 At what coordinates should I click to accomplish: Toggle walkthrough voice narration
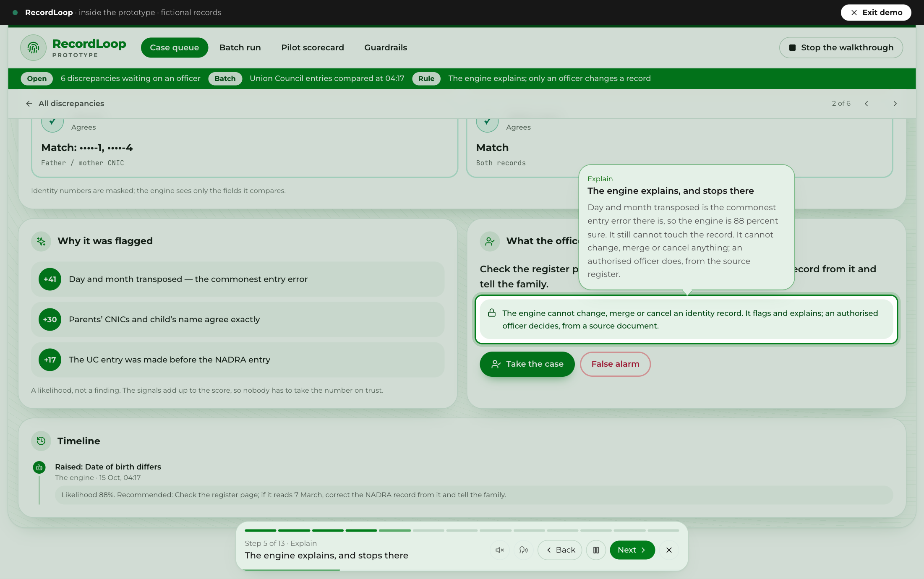[523, 550]
